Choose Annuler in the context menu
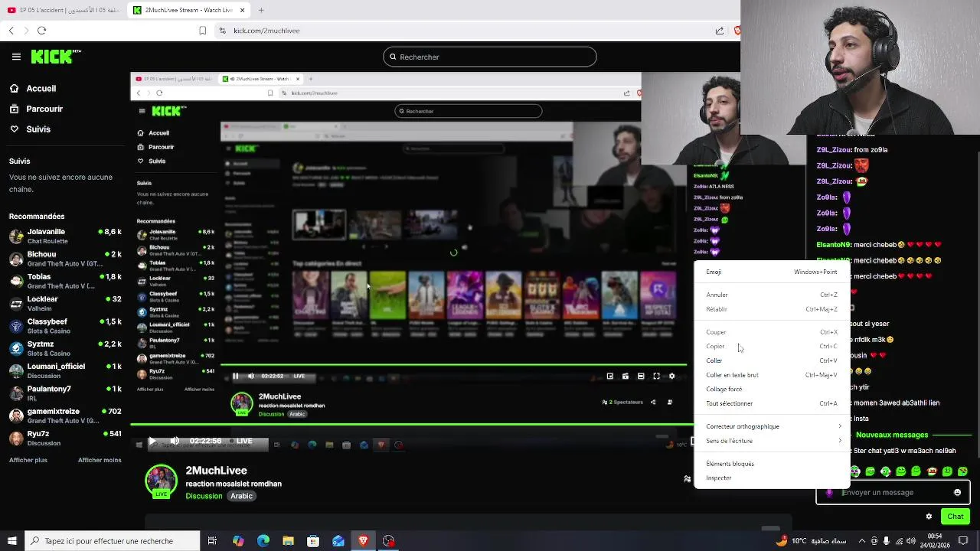 [x=772, y=295]
